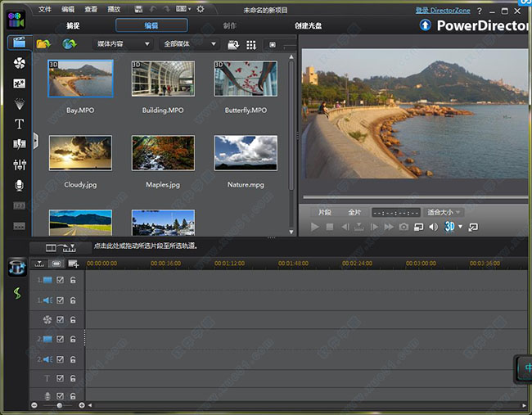Viewport: 532px width, 415px height.
Task: Click the PowerDirector upgrade arrow icon
Action: 426,25
